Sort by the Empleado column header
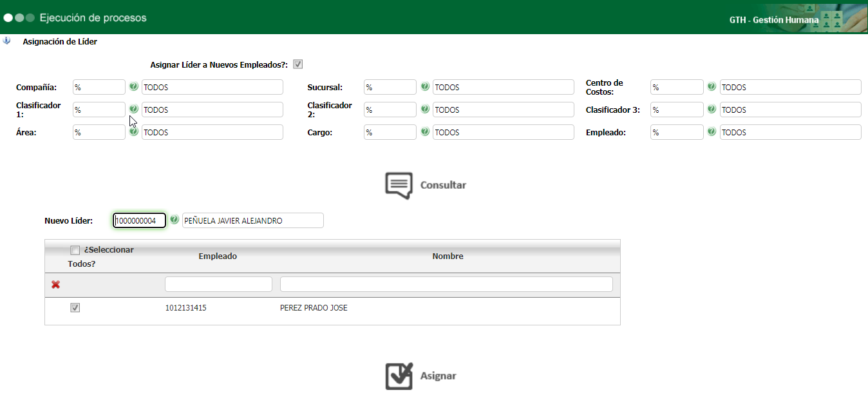 218,256
